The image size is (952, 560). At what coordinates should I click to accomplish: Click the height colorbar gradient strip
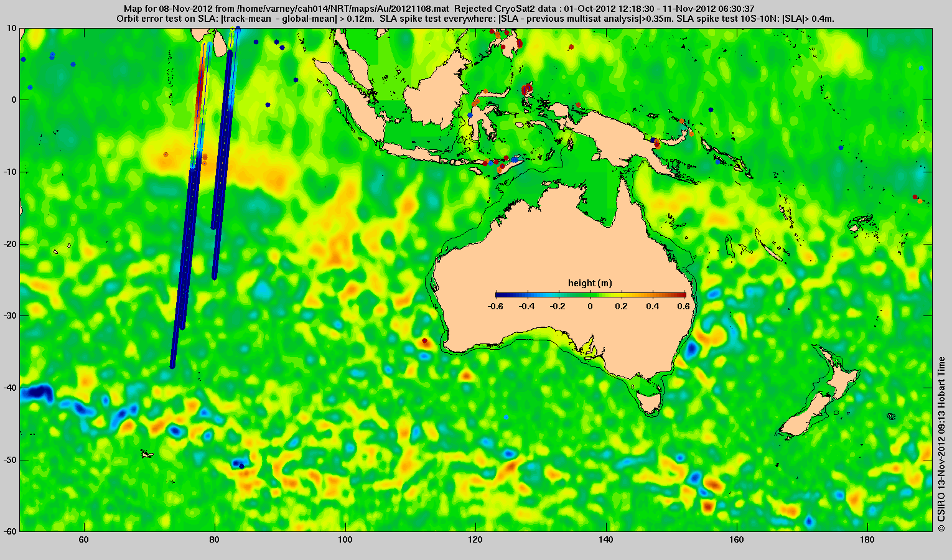click(590, 296)
